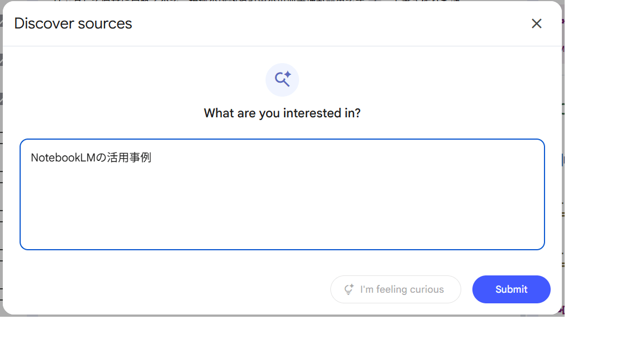Click the word Submit on the blue button
644x362 pixels.
(512, 289)
